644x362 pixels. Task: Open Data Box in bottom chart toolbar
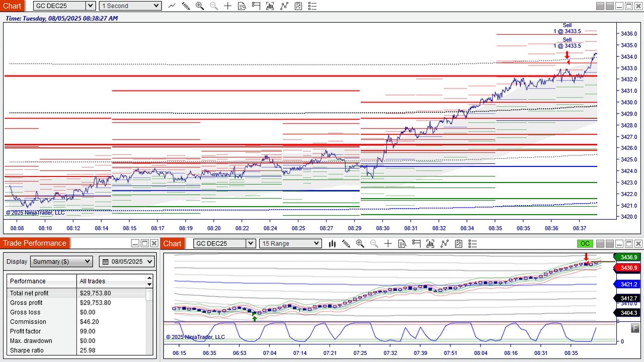coord(402,243)
